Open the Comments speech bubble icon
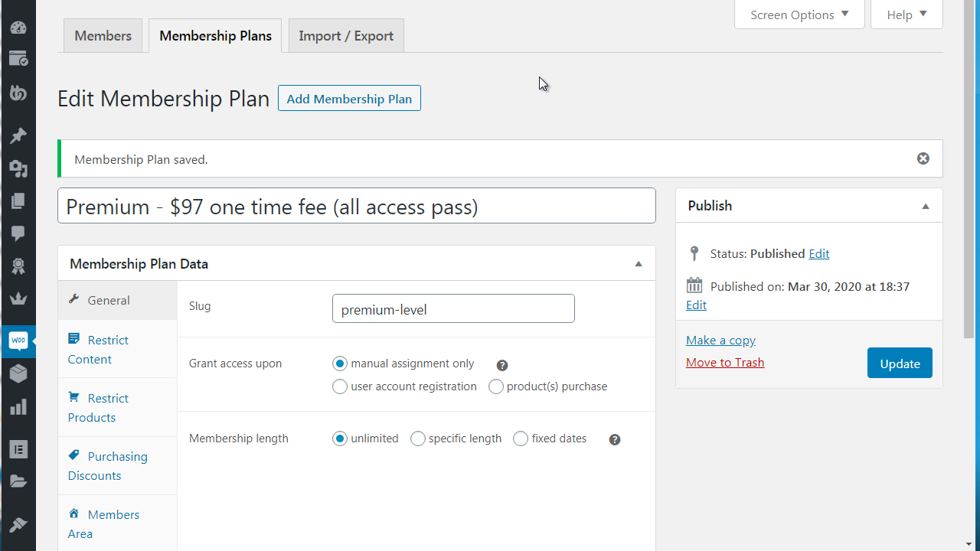The image size is (980, 551). [x=18, y=233]
